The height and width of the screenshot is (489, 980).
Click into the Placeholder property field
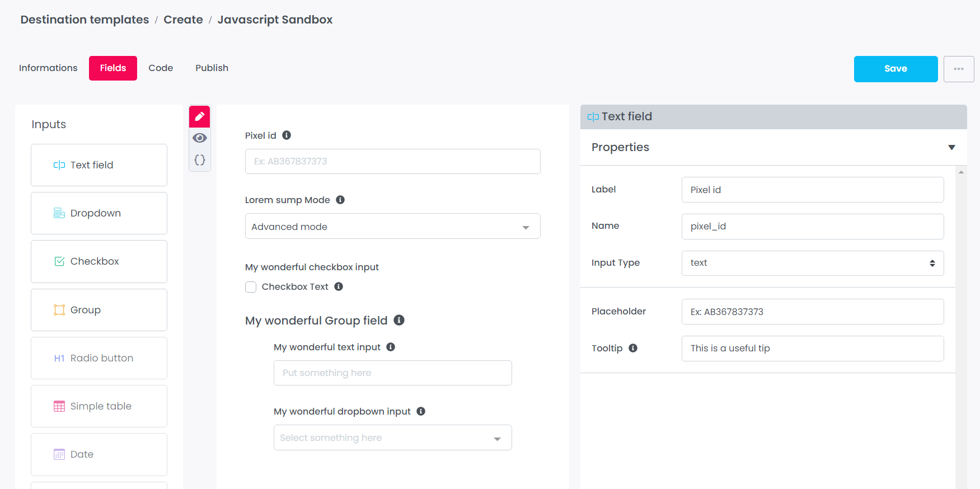point(812,312)
